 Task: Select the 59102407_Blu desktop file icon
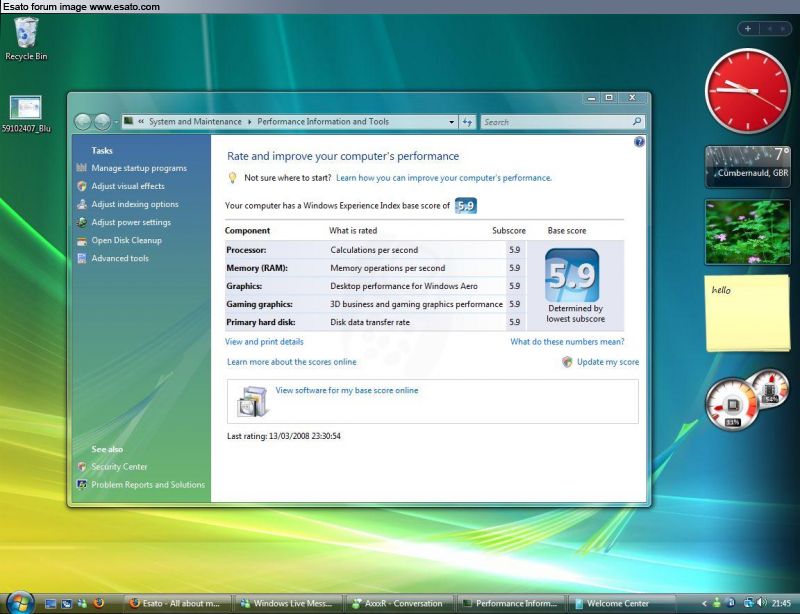pos(26,114)
